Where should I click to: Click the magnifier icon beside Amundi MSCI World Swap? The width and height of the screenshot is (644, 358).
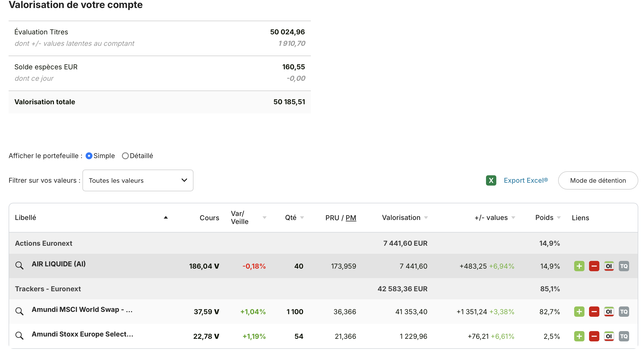tap(19, 311)
